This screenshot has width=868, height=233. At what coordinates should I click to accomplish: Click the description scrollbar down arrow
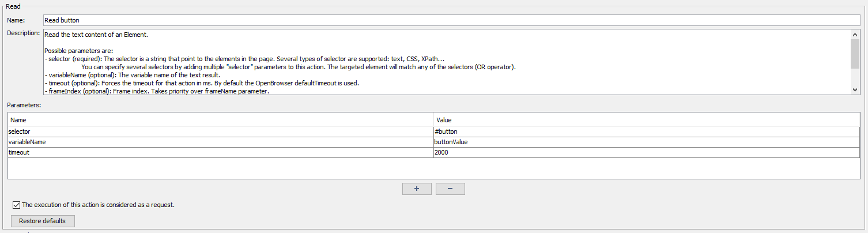tap(855, 89)
